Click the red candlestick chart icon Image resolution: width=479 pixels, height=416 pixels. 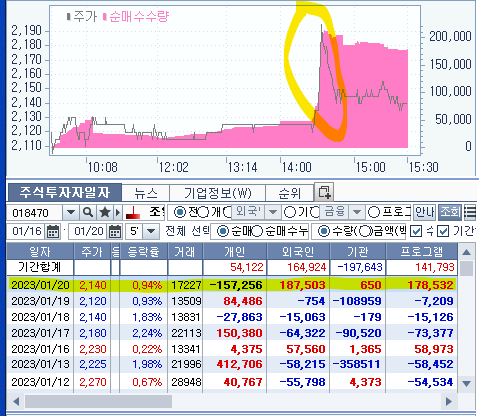tap(133, 212)
